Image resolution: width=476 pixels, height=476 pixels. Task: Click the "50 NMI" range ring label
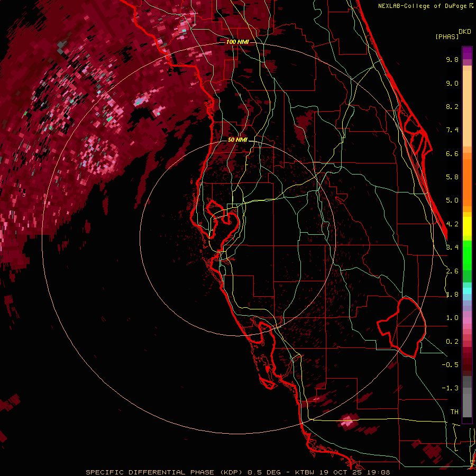pos(237,140)
